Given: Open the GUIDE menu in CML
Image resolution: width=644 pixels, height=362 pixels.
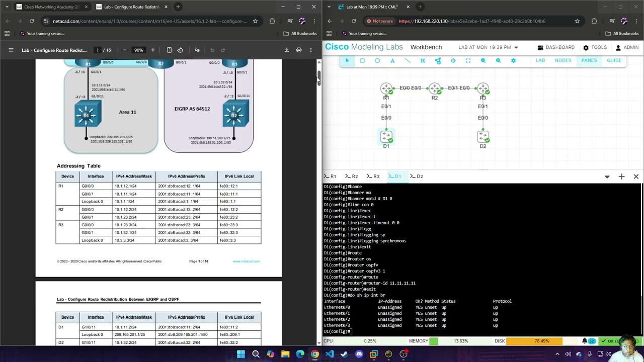Looking at the screenshot, I should pyautogui.click(x=614, y=60).
